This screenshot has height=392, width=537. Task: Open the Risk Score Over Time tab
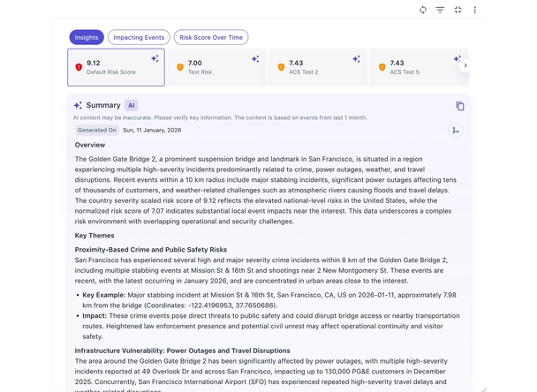[211, 37]
